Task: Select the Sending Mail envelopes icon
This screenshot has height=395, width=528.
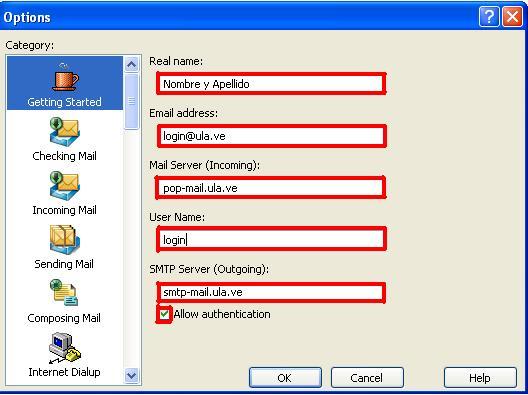Action: point(64,239)
